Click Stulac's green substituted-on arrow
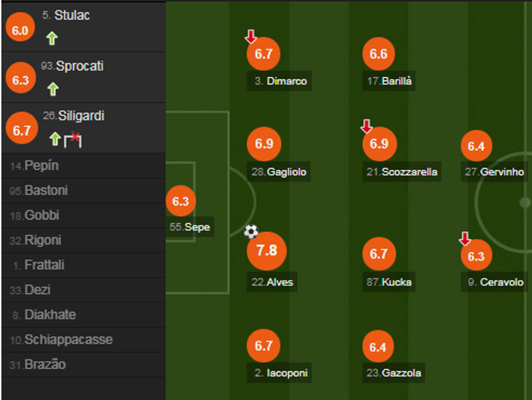The height and width of the screenshot is (400, 532). pyautogui.click(x=52, y=39)
